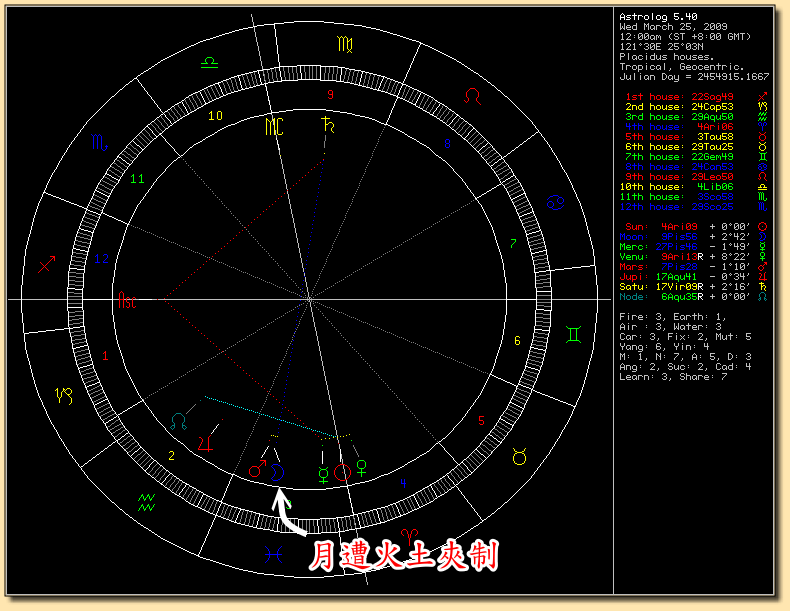
Task: Click the "Astrolog 5.40" title text
Action: point(658,17)
